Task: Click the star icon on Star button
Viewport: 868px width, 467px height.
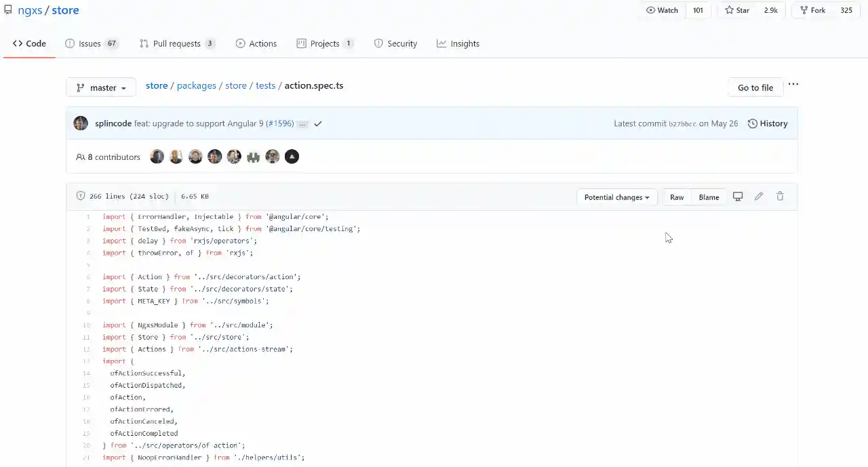Action: pyautogui.click(x=729, y=10)
